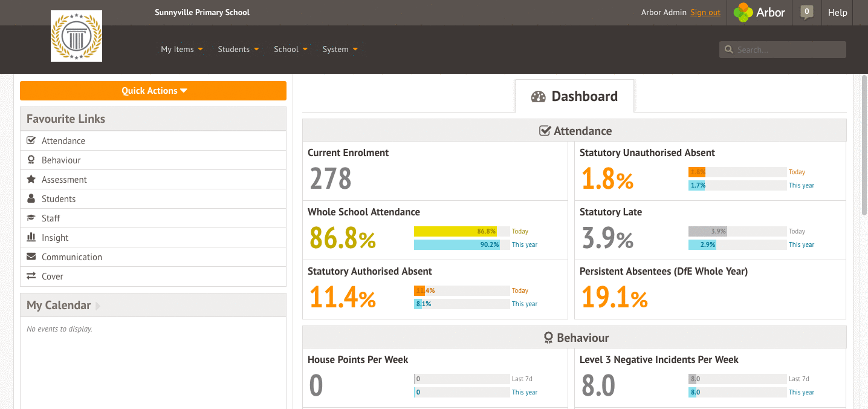868x409 pixels.
Task: Click the Staff graduation cap icon
Action: click(31, 218)
